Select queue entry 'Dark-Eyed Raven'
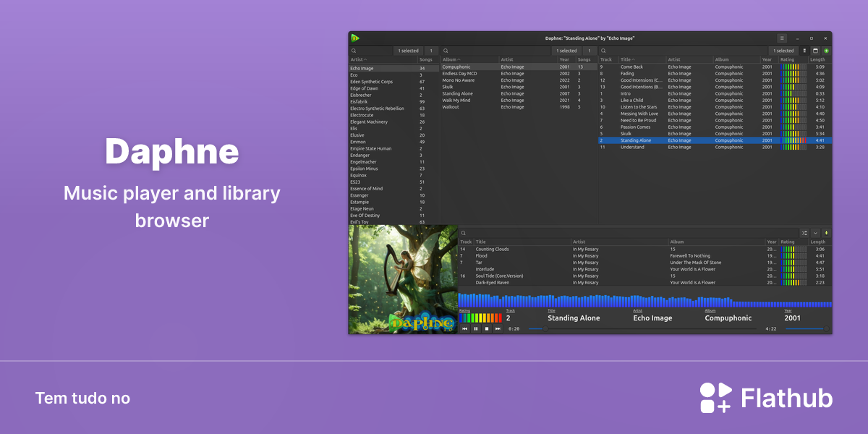The width and height of the screenshot is (868, 434). 644,282
